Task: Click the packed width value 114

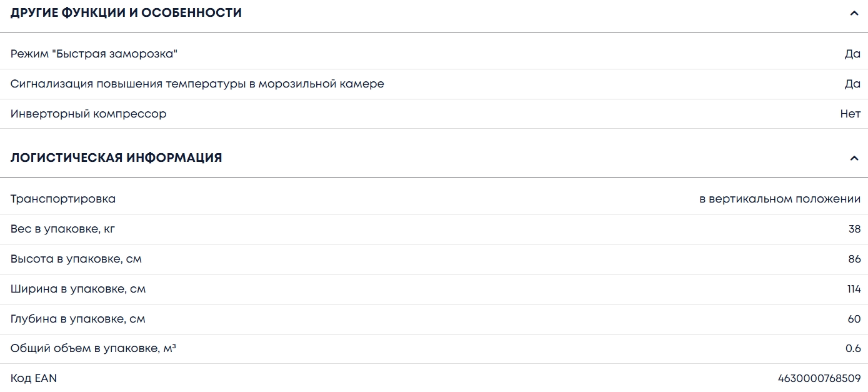Action: 853,289
